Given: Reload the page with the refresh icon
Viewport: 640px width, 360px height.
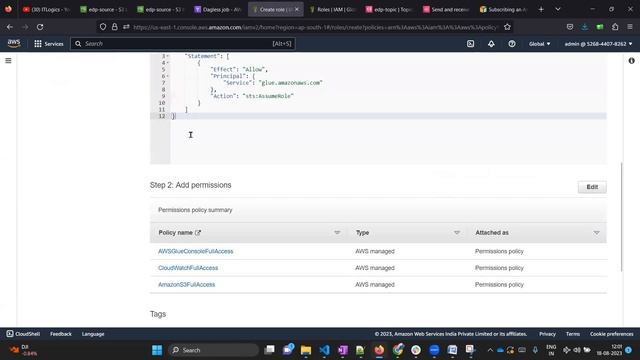Looking at the screenshot, I should click(40, 27).
